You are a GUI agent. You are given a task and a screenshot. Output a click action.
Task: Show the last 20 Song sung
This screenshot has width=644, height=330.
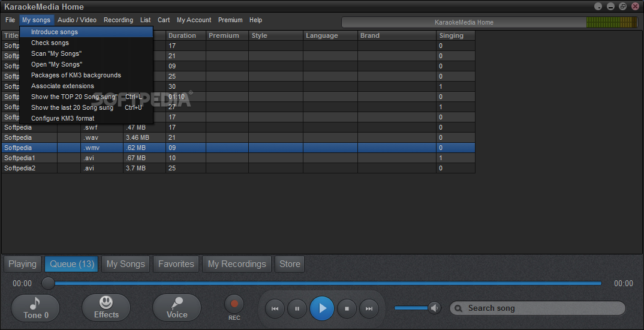coord(86,107)
